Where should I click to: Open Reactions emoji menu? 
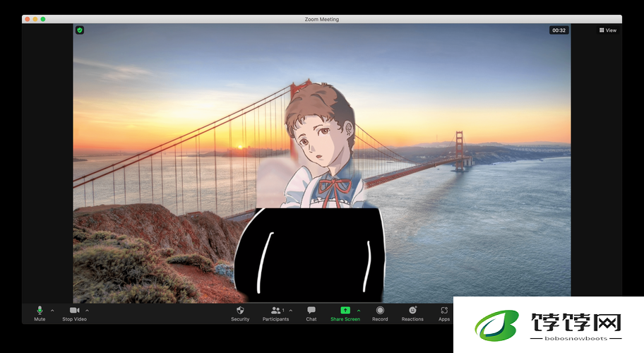[x=412, y=313]
